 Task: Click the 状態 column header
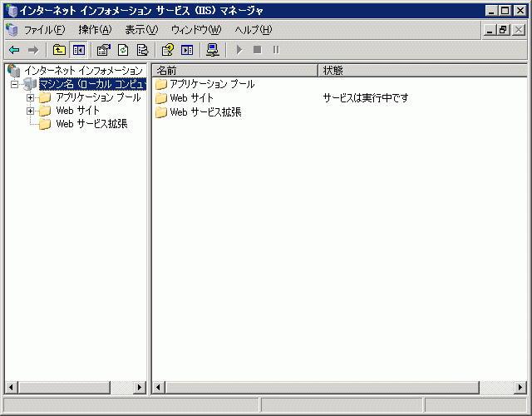[x=423, y=70]
